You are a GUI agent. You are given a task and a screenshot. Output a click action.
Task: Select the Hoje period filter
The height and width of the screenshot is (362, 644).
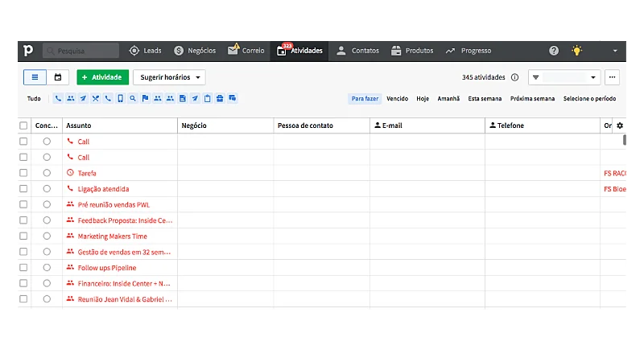(423, 98)
